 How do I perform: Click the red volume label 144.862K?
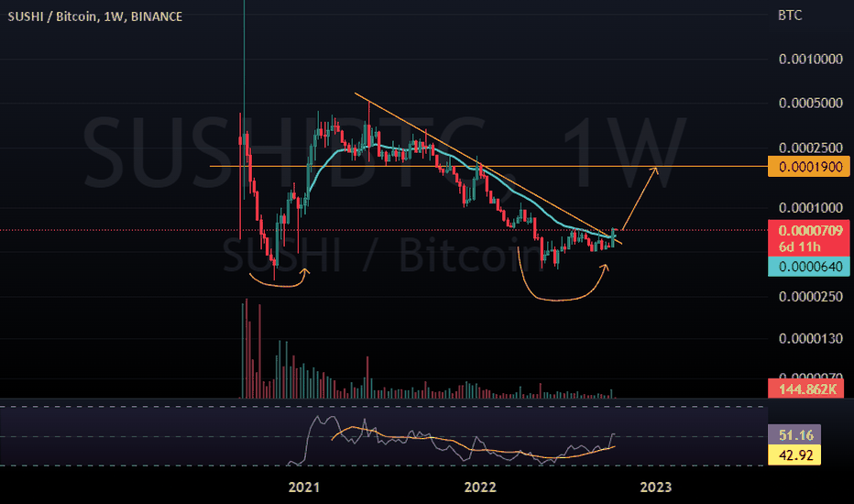click(806, 389)
